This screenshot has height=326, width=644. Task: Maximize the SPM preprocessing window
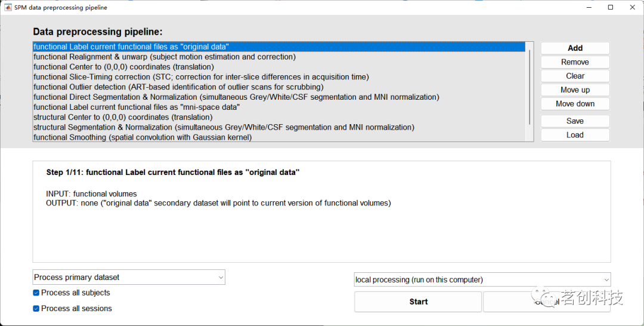pos(611,7)
